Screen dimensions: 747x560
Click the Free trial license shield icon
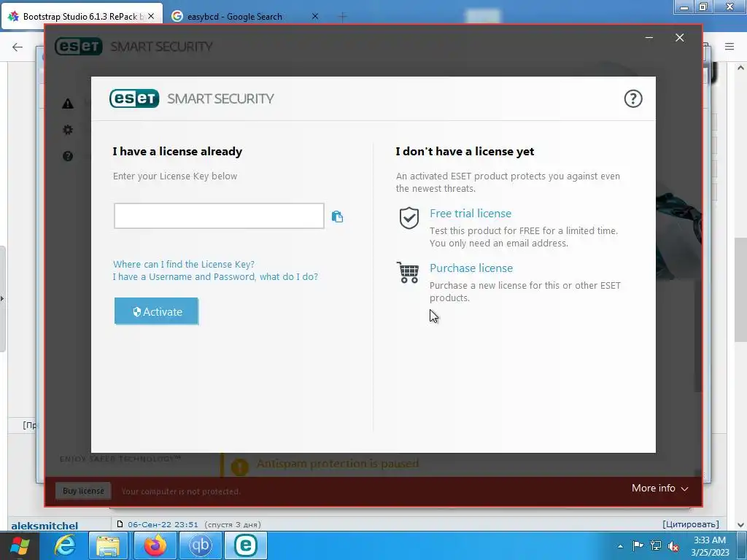pos(409,218)
